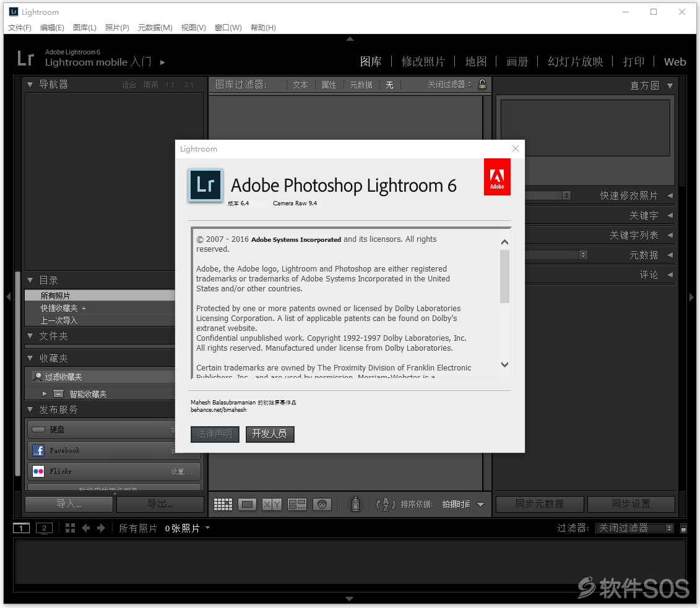Viewport: 700px width, 608px height.
Task: Click Sync Settings button
Action: [631, 504]
